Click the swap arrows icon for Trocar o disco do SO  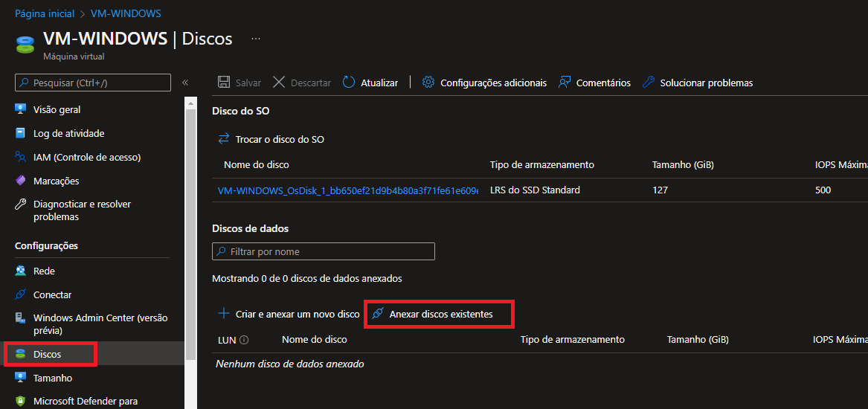pos(224,139)
